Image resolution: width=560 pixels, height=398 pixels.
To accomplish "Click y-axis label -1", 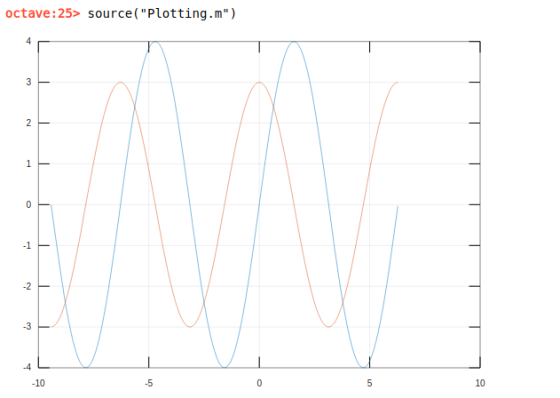I will (27, 245).
